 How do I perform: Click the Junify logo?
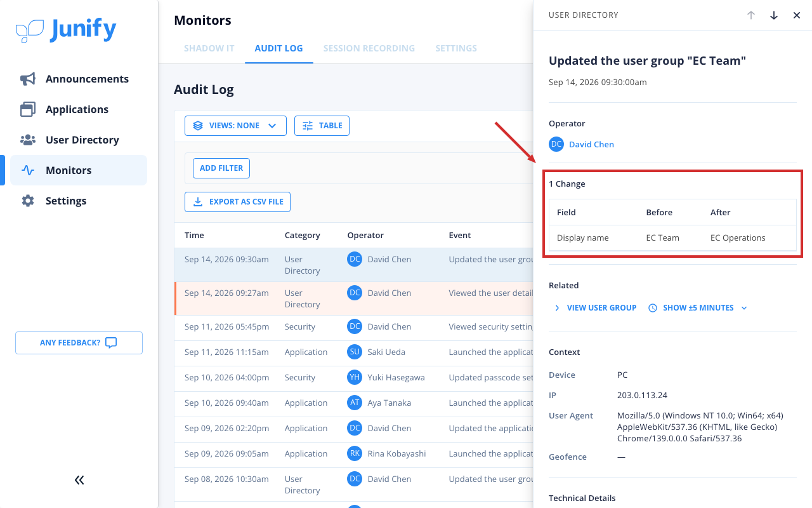(x=66, y=30)
